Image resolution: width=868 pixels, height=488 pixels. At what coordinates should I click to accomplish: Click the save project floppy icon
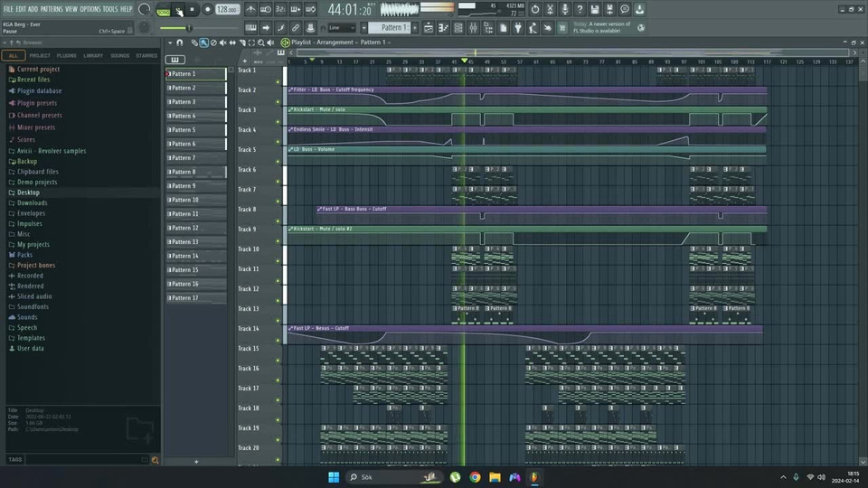tap(595, 9)
